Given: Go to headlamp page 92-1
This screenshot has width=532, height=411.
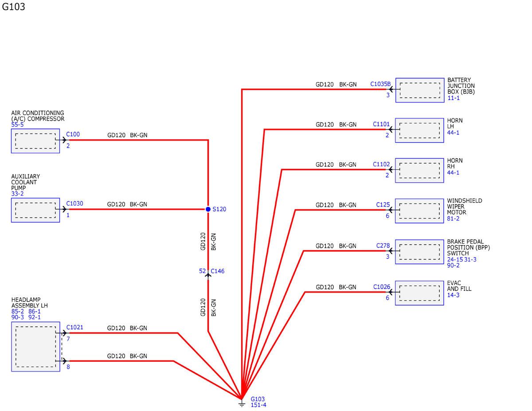Looking at the screenshot, I should 34,317.
